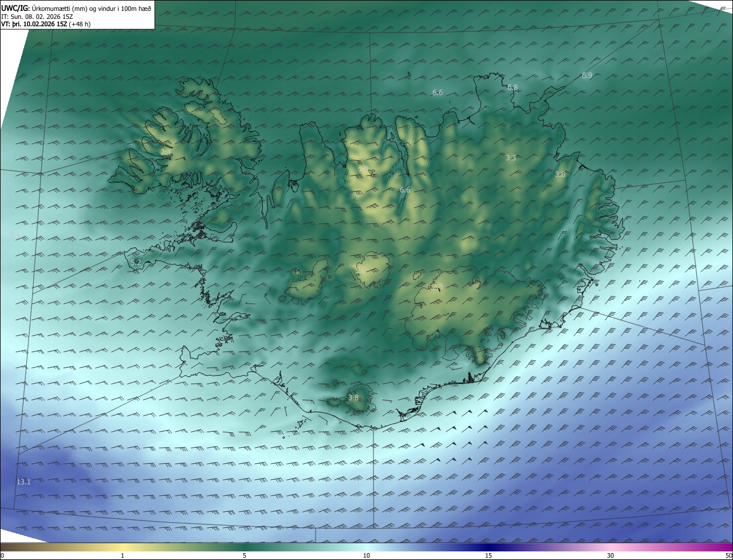Click the inland 6.6 label below 1.8
This screenshot has height=560, width=733.
pyautogui.click(x=405, y=190)
